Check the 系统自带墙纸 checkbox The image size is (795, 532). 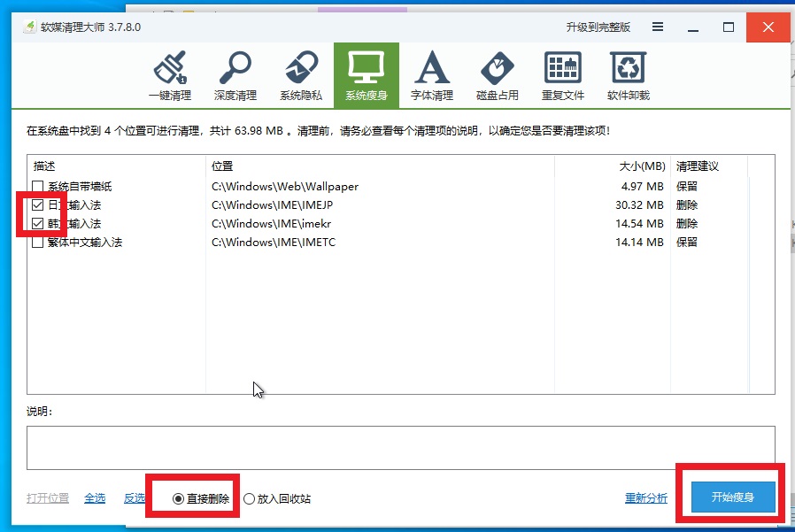point(37,187)
